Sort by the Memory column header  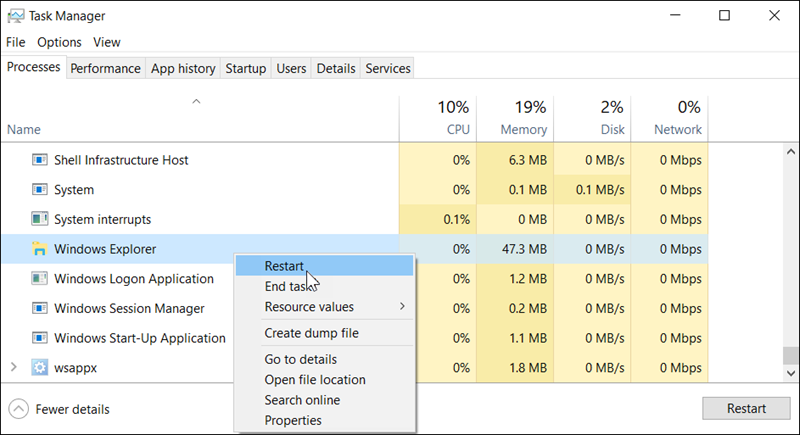(515, 118)
